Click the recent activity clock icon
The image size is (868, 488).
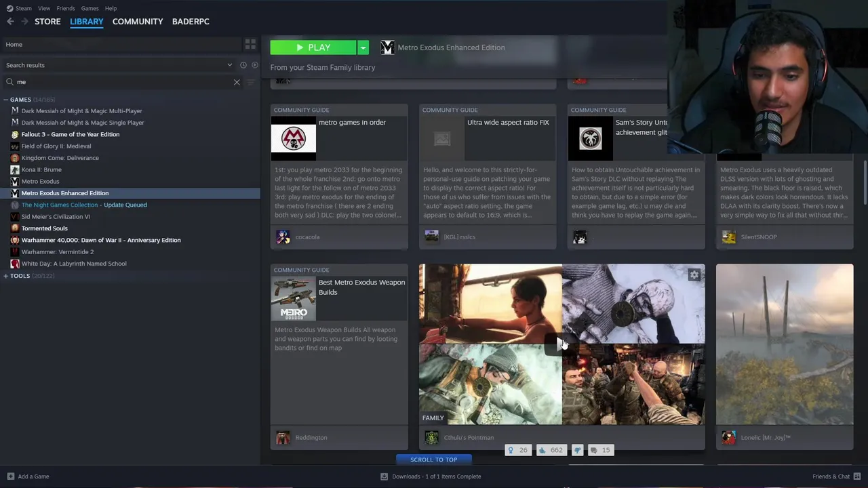click(243, 65)
